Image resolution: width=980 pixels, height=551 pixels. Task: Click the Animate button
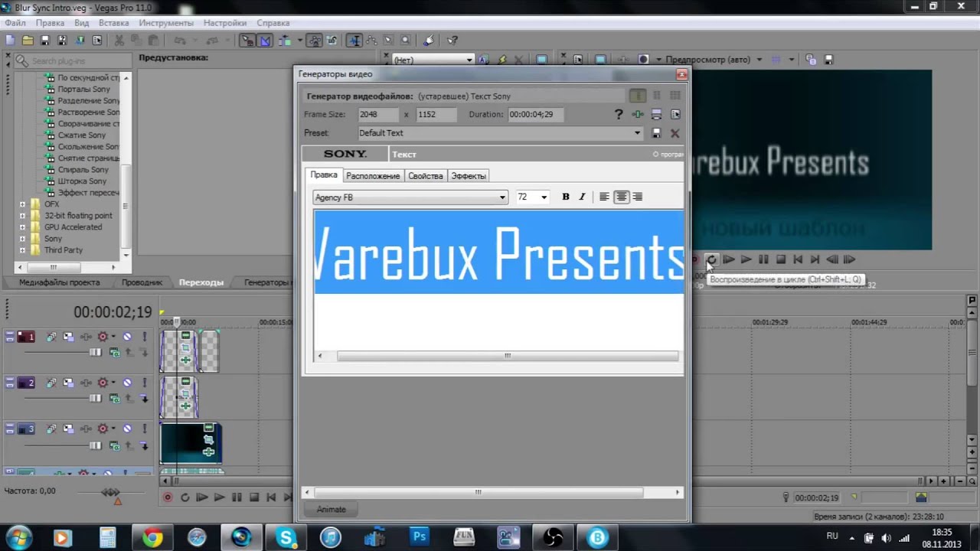point(332,510)
